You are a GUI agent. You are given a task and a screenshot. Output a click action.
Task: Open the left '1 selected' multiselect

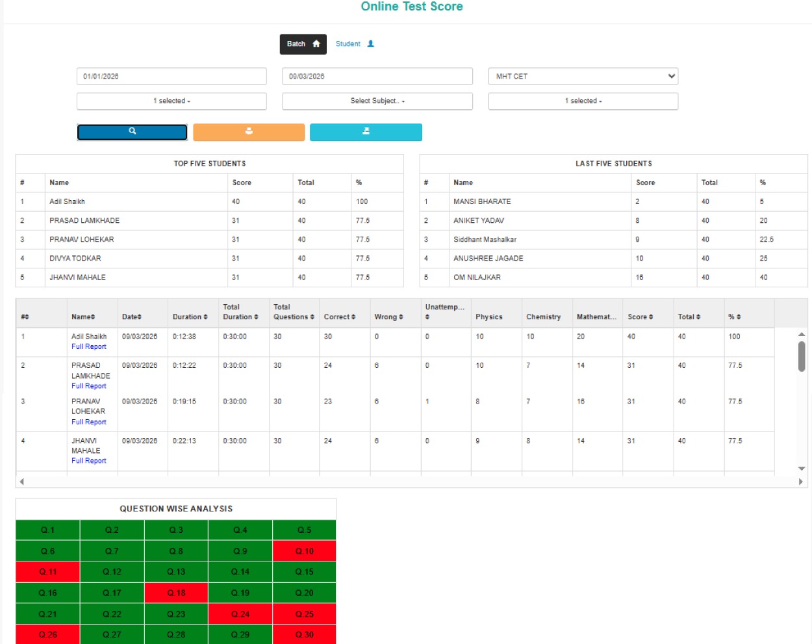(x=171, y=101)
